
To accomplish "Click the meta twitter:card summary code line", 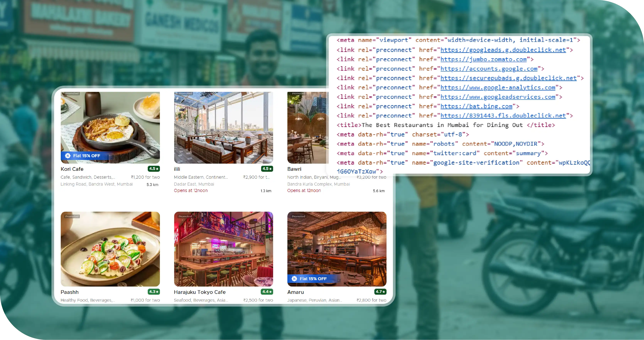I will tap(442, 153).
